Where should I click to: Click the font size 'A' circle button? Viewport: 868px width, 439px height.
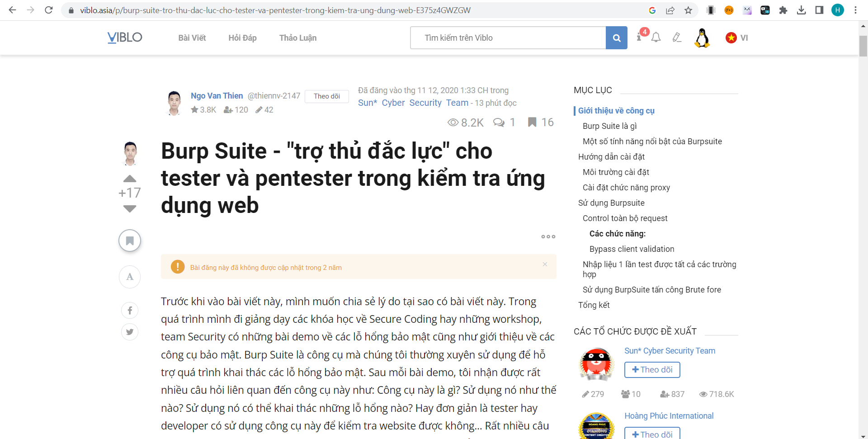130,277
